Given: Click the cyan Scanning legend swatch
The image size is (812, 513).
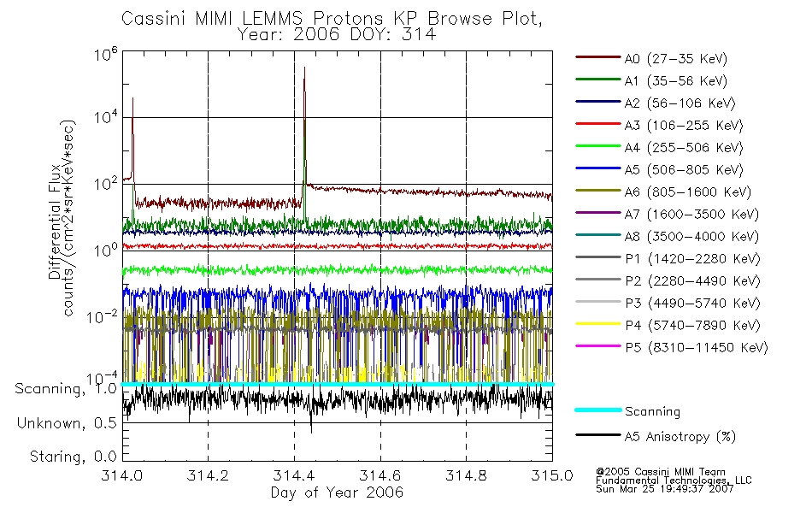Looking at the screenshot, I should click(598, 410).
